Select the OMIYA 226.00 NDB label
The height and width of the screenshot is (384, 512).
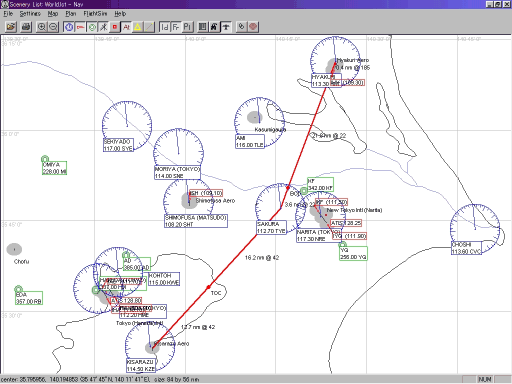(x=54, y=168)
